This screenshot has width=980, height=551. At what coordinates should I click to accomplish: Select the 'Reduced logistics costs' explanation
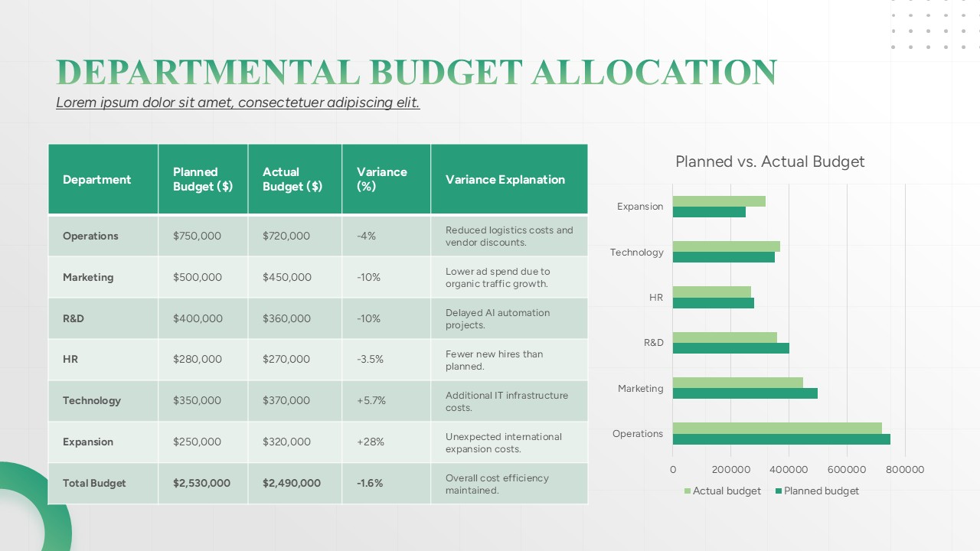509,236
